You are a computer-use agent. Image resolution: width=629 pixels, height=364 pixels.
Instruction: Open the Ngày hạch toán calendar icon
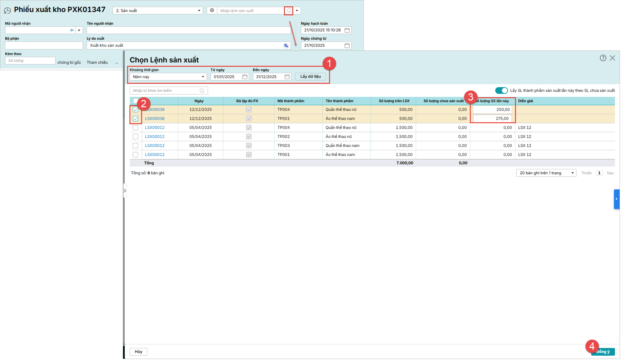pyautogui.click(x=347, y=30)
